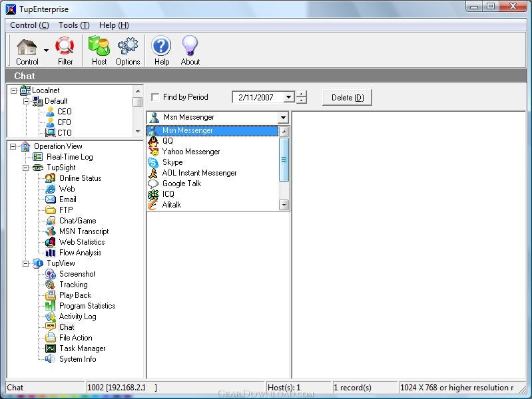Open File Action view
Viewport: 532px width, 399px height.
[76, 338]
